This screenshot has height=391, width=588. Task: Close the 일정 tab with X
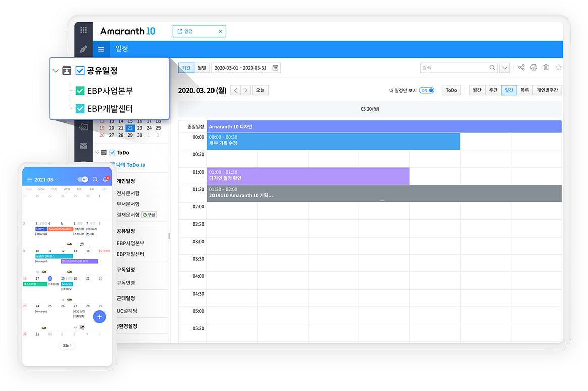coord(220,31)
